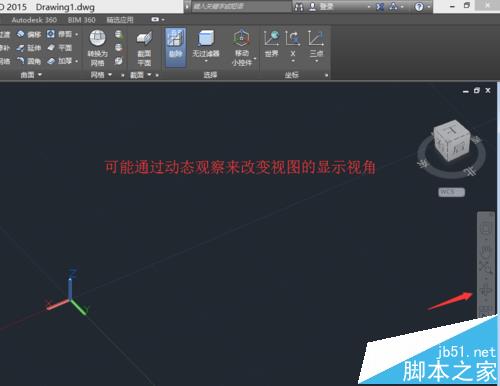Click zoom extents in navigation bar
500x386 pixels.
[x=486, y=268]
